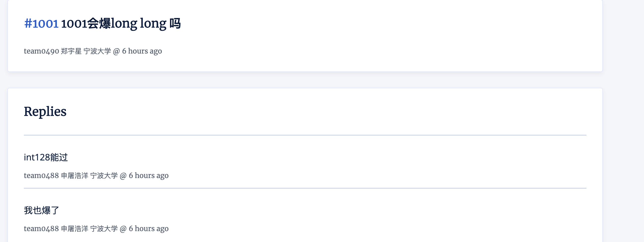Click 申屠浩洋 under the "int128能过" reply
The height and width of the screenshot is (242, 644).
74,176
